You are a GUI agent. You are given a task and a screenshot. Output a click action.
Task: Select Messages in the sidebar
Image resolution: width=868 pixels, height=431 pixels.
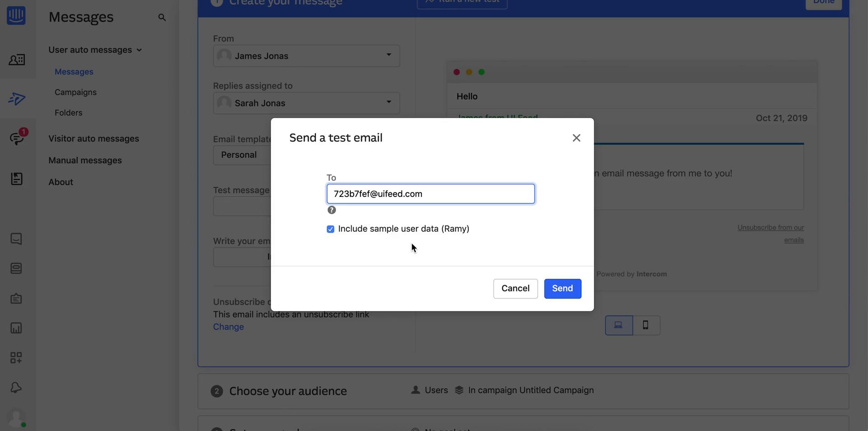pyautogui.click(x=74, y=72)
